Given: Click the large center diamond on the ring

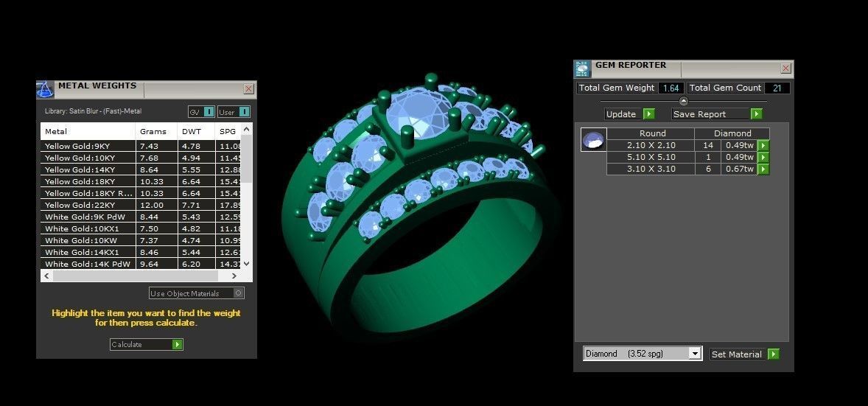Looking at the screenshot, I should coord(419,113).
